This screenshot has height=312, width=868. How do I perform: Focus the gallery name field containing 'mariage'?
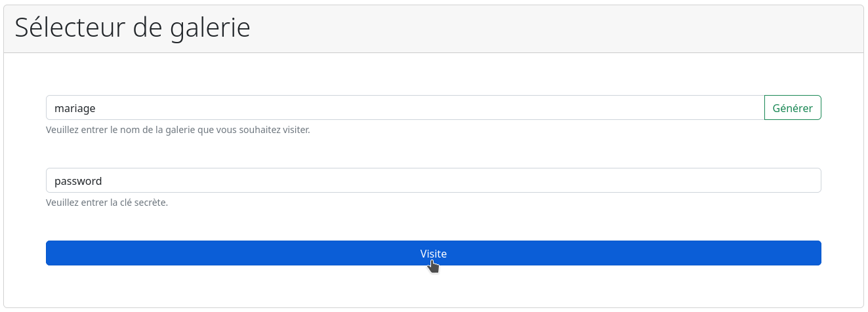coord(405,108)
